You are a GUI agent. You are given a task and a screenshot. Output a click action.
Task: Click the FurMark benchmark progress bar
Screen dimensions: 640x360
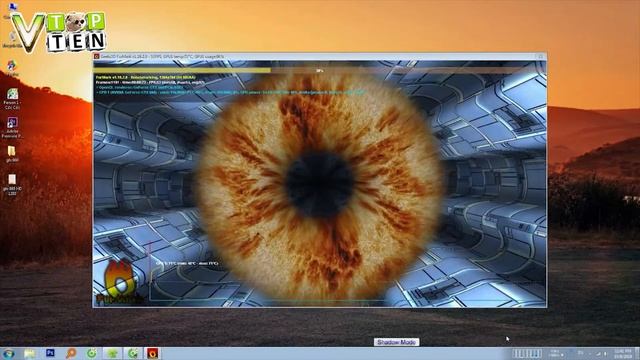point(320,71)
